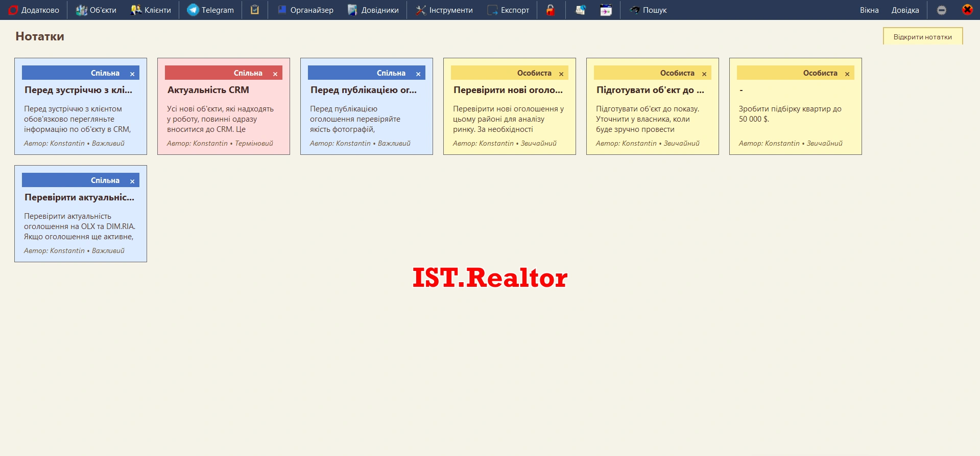The width and height of the screenshot is (980, 456).
Task: Open the Інструменти menu
Action: 444,10
